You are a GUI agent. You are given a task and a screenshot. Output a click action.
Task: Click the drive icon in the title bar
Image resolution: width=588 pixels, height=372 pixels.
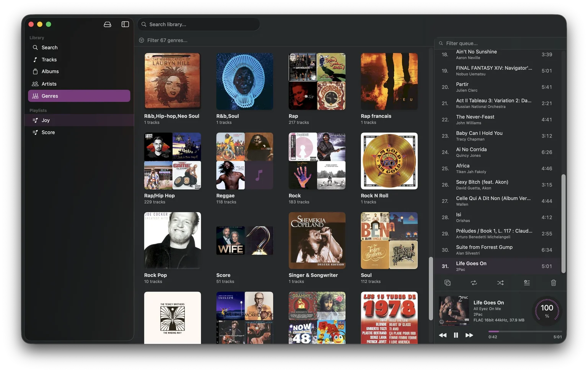click(x=108, y=24)
